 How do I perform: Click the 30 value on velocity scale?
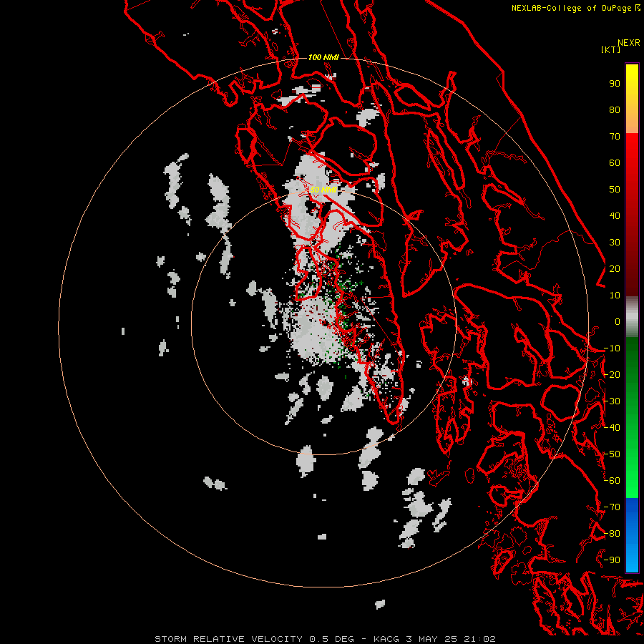(x=615, y=243)
